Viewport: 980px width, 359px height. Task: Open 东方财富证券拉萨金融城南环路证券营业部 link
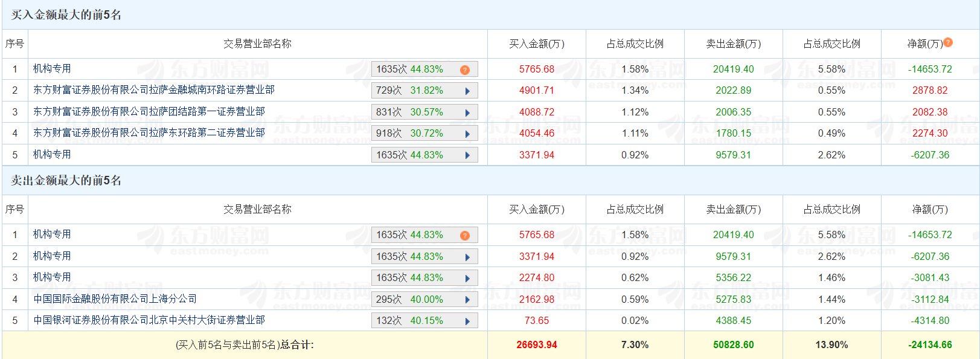(x=154, y=90)
